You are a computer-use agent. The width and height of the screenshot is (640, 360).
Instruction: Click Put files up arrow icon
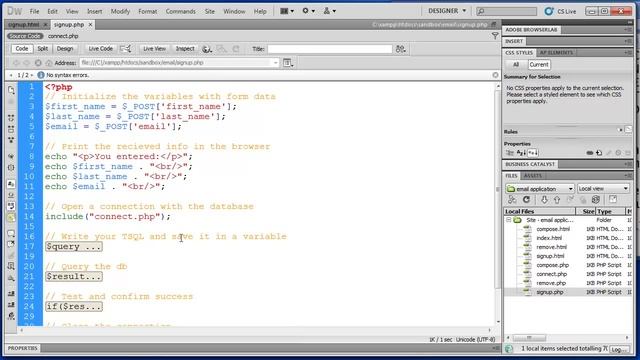557,200
